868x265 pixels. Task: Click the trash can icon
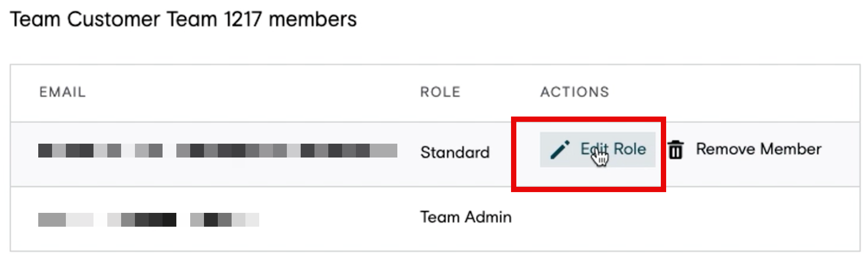coord(676,150)
